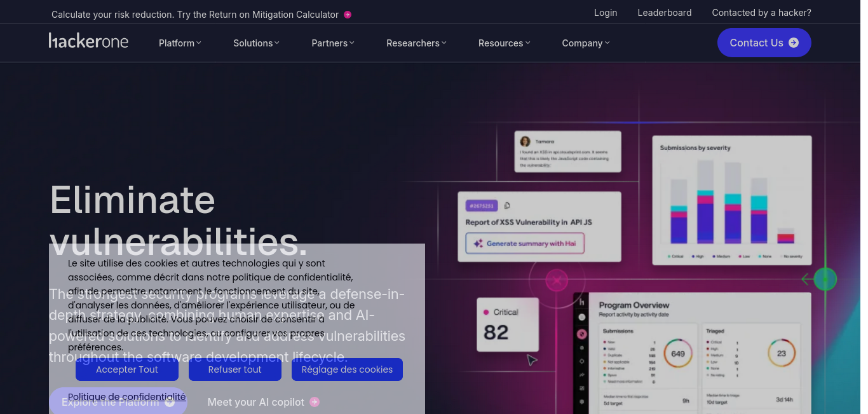Click the "Eliminate" headline word
Image resolution: width=868 pixels, height=414 pixels.
tap(133, 199)
